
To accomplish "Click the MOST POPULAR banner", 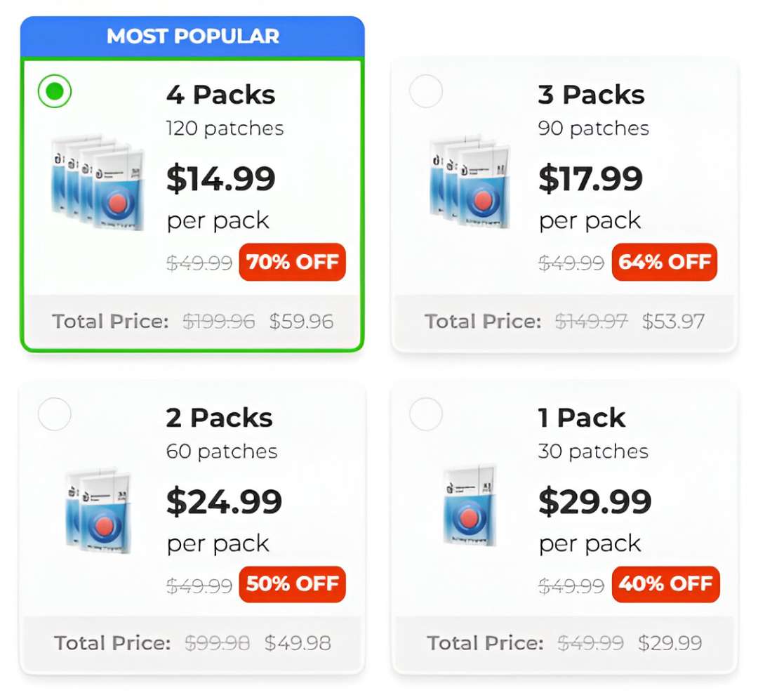I will coord(193,36).
